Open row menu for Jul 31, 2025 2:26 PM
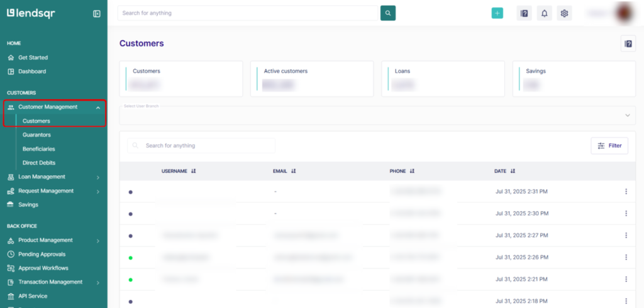 pos(626,257)
